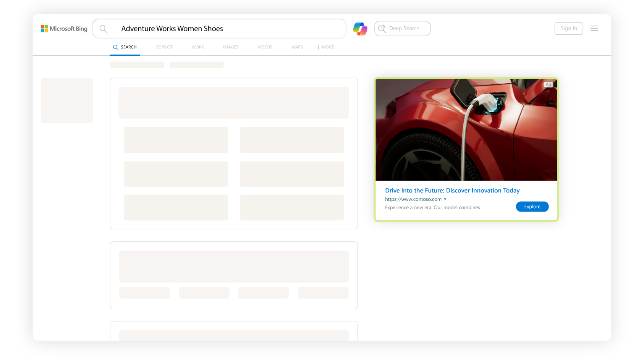The height and width of the screenshot is (362, 644).
Task: Click the magnifier icon in the search box
Action: click(x=103, y=29)
